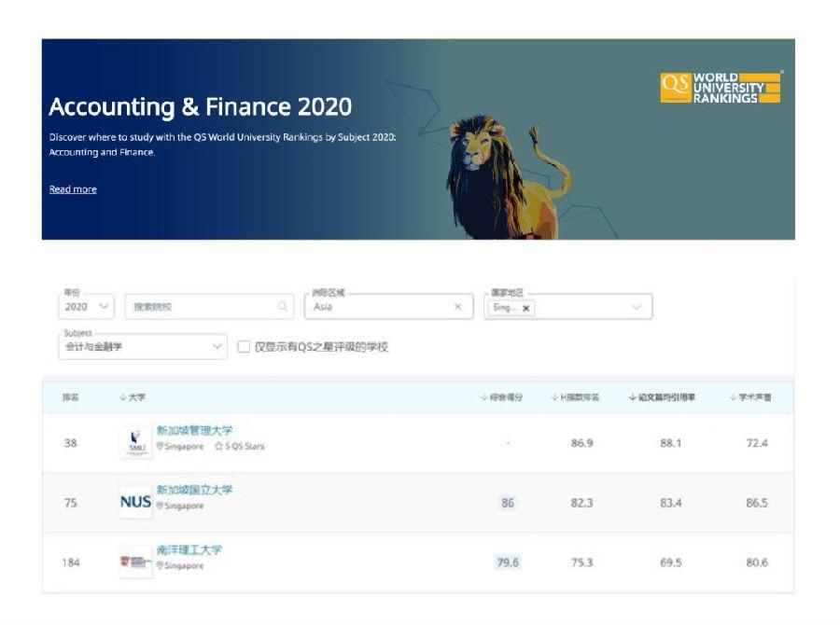Click the 排名 column header
Screen dimensions: 840x625
point(71,397)
